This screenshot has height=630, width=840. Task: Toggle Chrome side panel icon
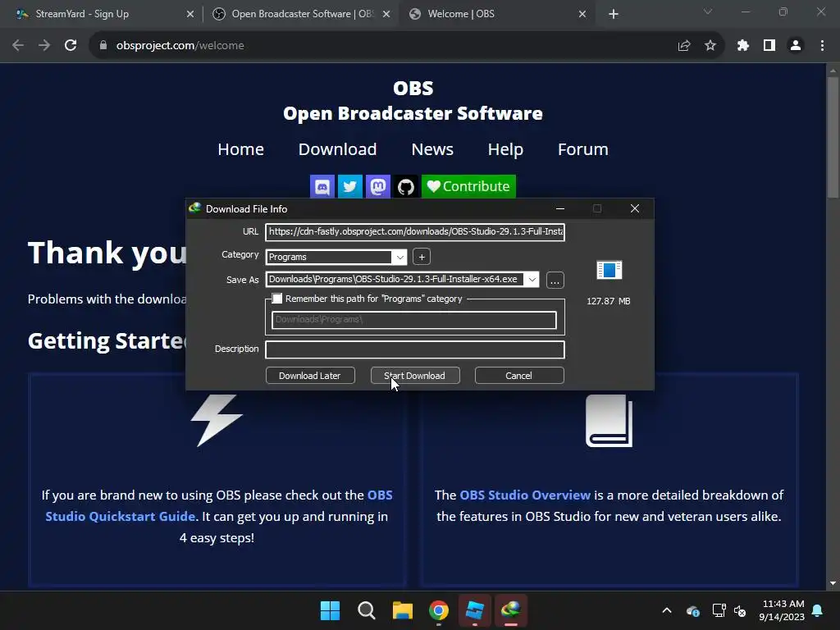pyautogui.click(x=769, y=46)
